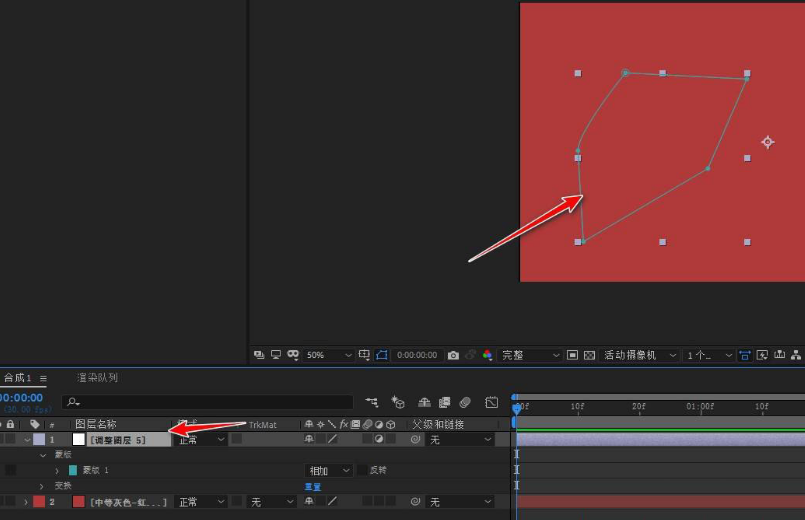Click the Always Preview This View icon
The image size is (805, 520).
pyautogui.click(x=259, y=355)
